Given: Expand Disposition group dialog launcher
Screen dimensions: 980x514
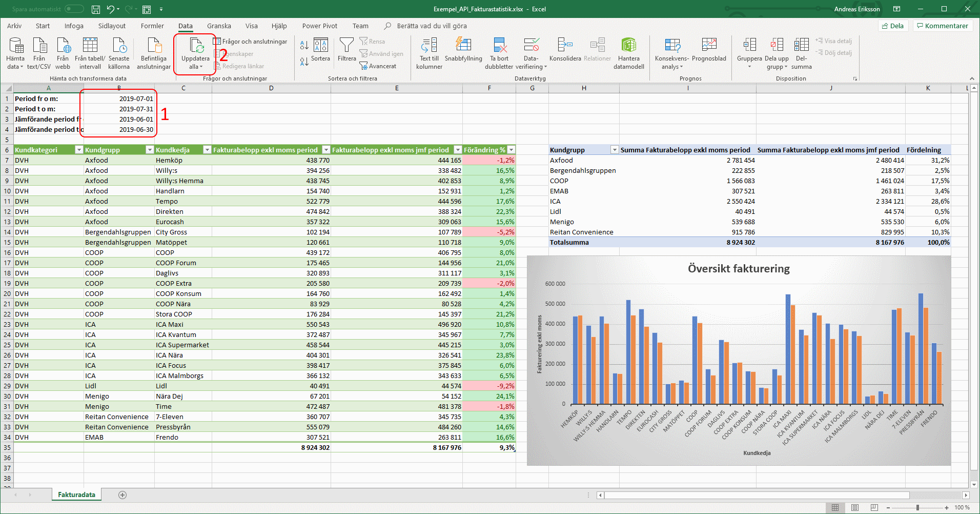Looking at the screenshot, I should coord(855,79).
